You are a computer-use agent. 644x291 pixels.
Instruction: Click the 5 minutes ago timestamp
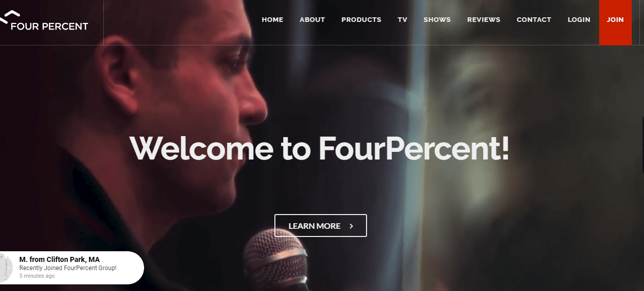37,276
